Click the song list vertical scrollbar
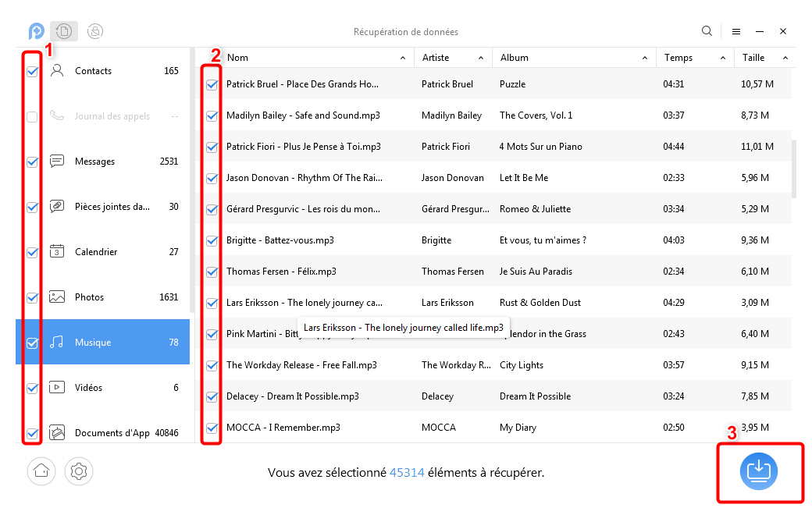This screenshot has height=515, width=812. click(x=794, y=168)
